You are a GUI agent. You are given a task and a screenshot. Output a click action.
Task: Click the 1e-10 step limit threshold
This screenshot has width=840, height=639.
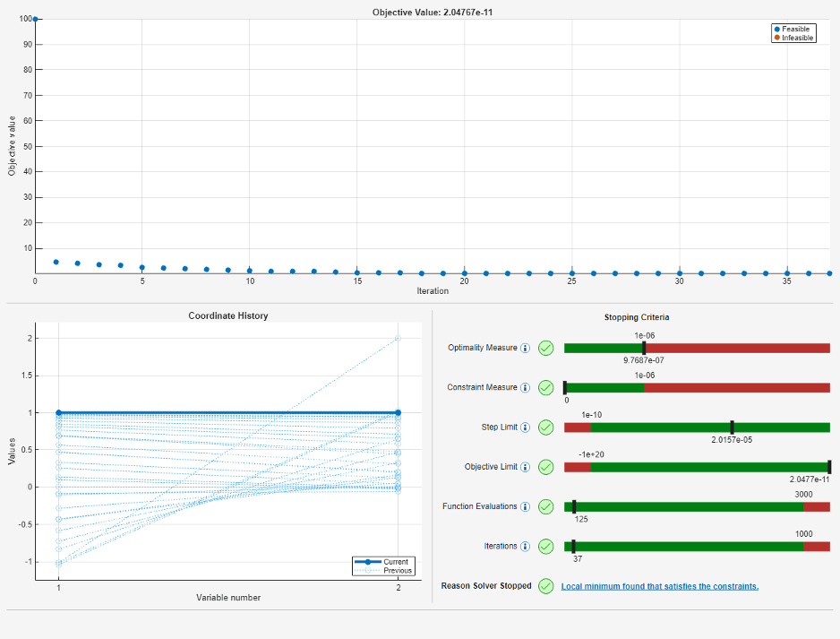pyautogui.click(x=591, y=415)
